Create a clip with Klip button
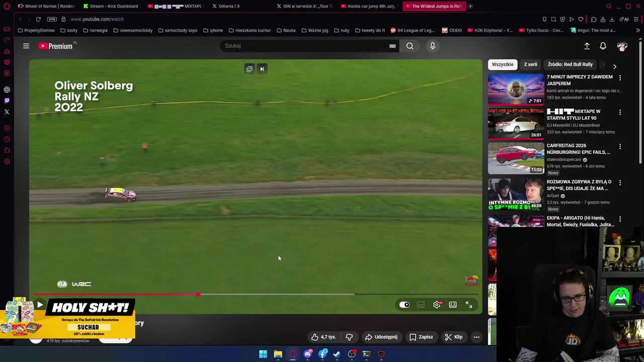Viewport: 644px width, 362px height. pyautogui.click(x=453, y=337)
